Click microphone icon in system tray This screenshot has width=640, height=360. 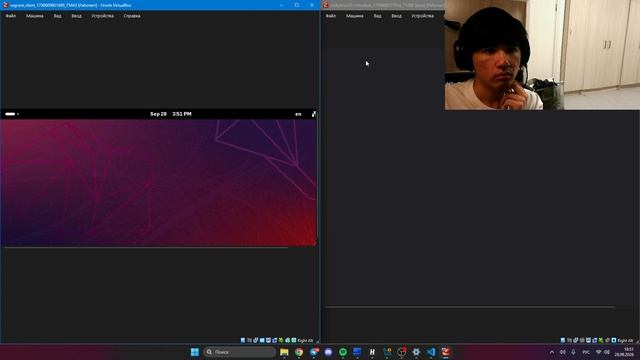click(573, 352)
